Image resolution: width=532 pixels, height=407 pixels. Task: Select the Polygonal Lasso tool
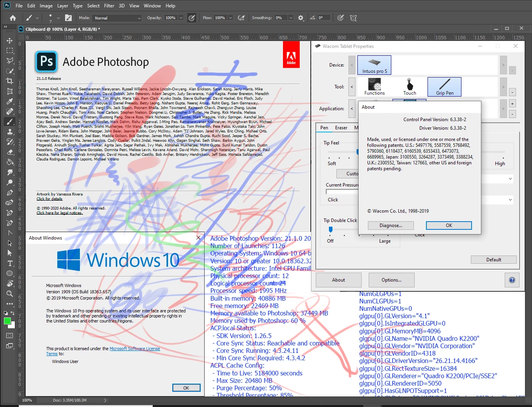[10, 61]
